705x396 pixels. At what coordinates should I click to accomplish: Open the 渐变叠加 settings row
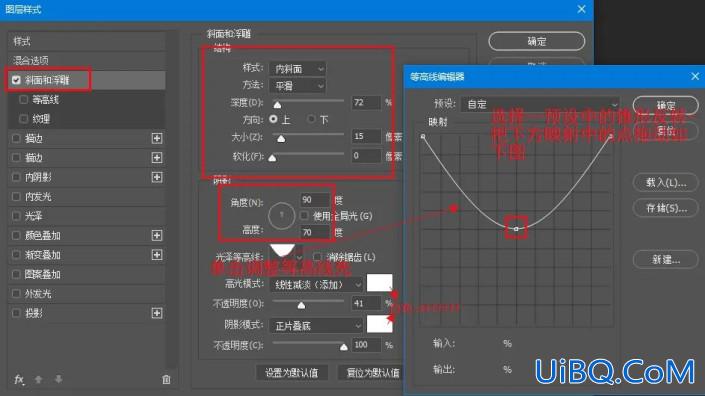pyautogui.click(x=86, y=255)
